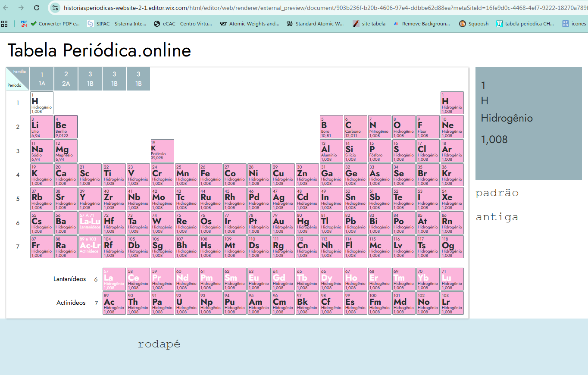The width and height of the screenshot is (588, 375).
Task: Click the Ac-Lr Actinídeos cell
Action: click(x=90, y=247)
